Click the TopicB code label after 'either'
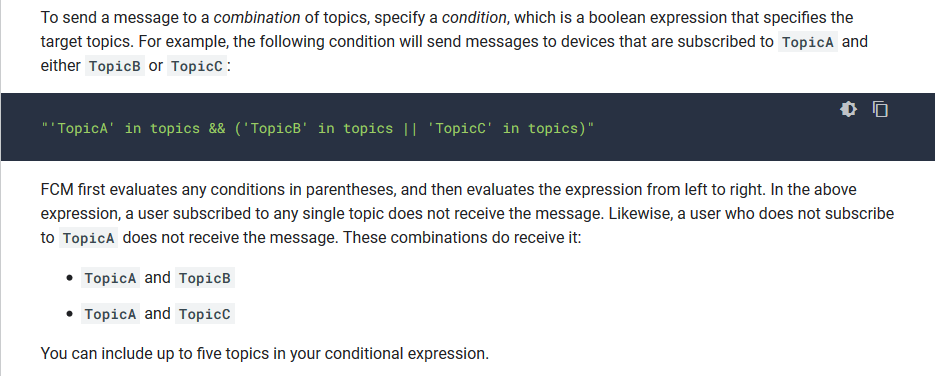The width and height of the screenshot is (935, 376). click(x=115, y=66)
